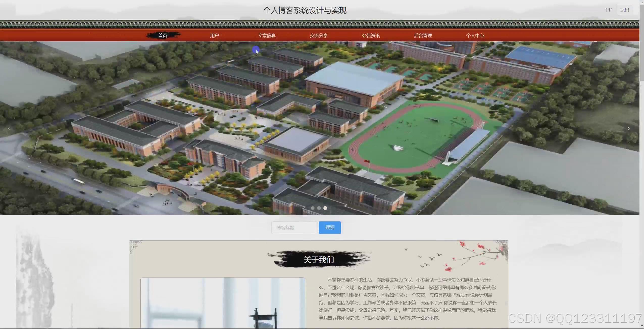Open the 用户 navigation menu item
The image size is (644, 329).
click(x=214, y=36)
